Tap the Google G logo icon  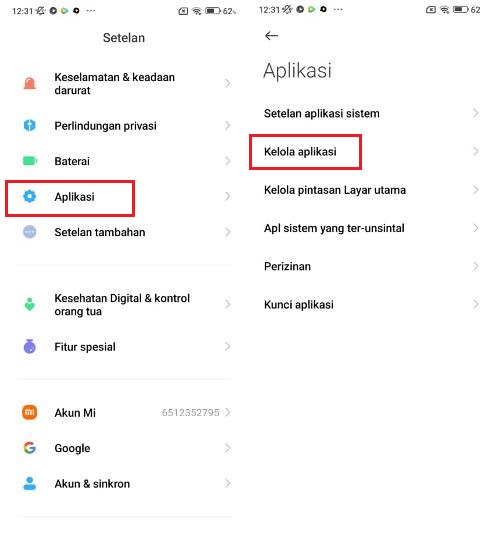[30, 448]
